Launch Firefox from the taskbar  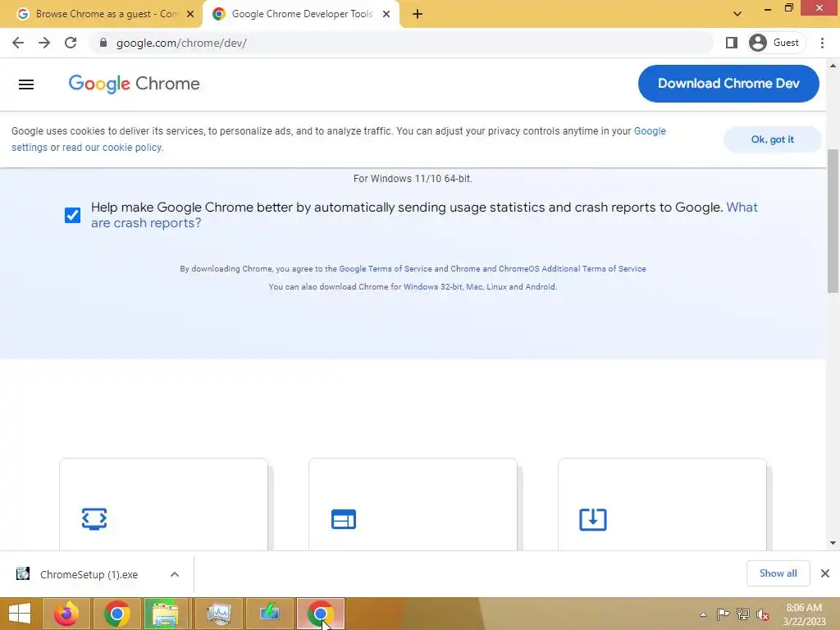coord(66,614)
